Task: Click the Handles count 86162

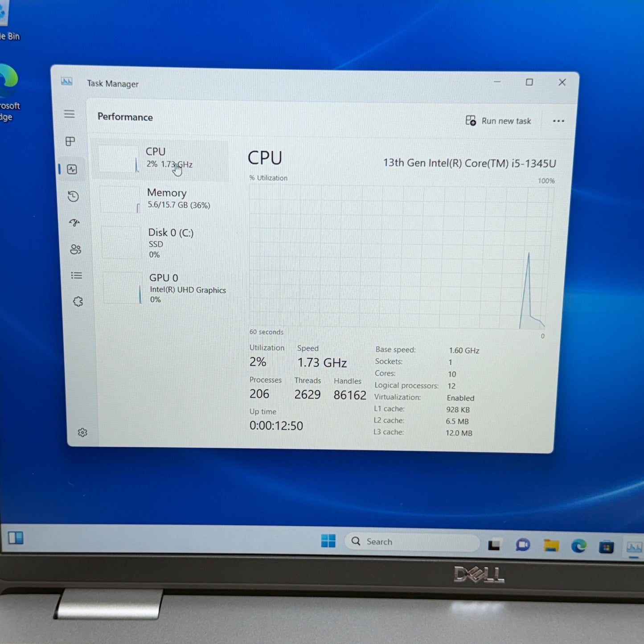Action: (x=350, y=395)
